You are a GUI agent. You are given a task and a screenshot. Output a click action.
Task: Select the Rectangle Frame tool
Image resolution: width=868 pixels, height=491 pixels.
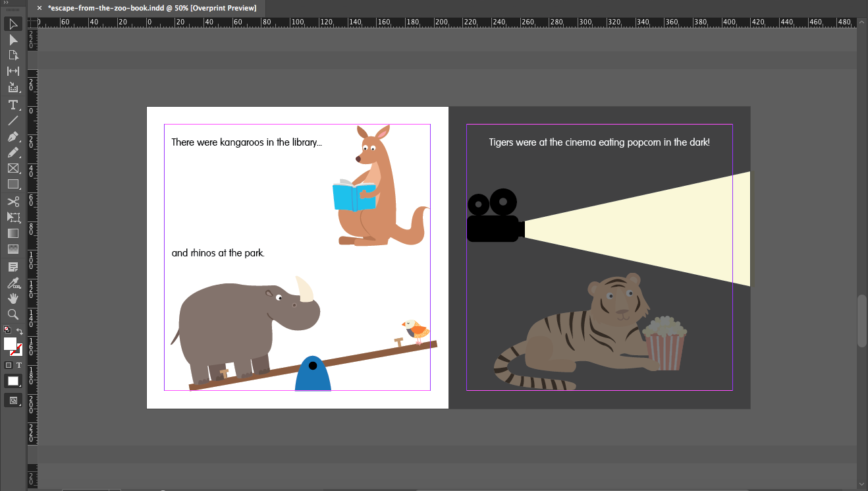tap(13, 168)
